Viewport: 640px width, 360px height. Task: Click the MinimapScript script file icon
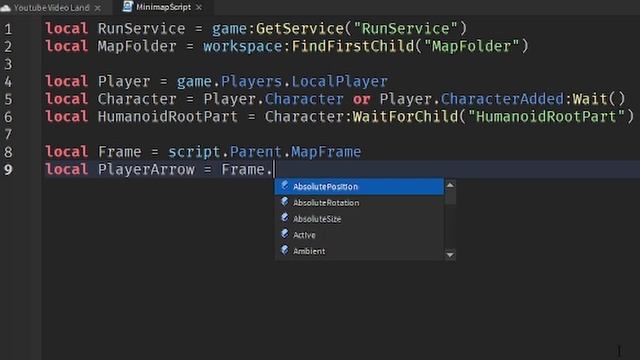point(128,7)
